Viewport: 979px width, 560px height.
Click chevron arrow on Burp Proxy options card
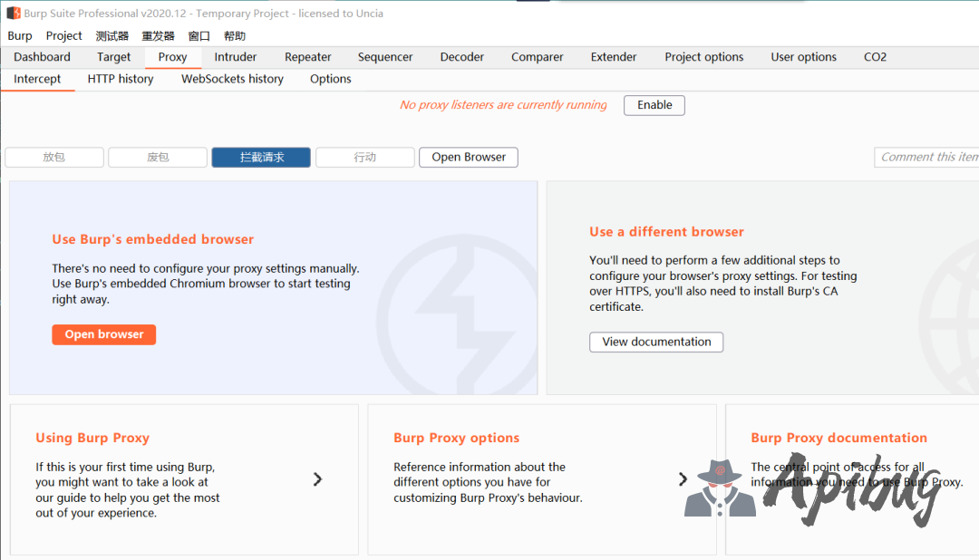683,479
